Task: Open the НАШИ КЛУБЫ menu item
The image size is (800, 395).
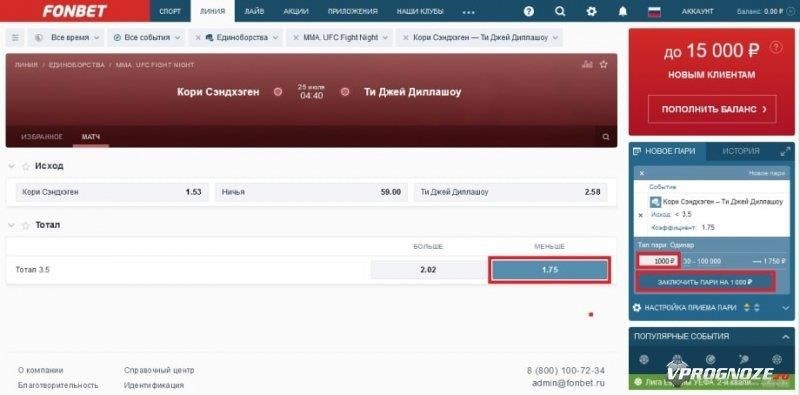Action: 420,11
